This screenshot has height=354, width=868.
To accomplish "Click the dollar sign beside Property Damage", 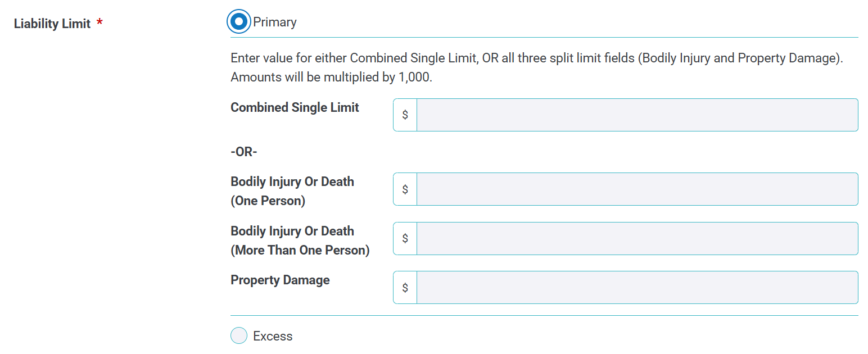I will point(404,287).
